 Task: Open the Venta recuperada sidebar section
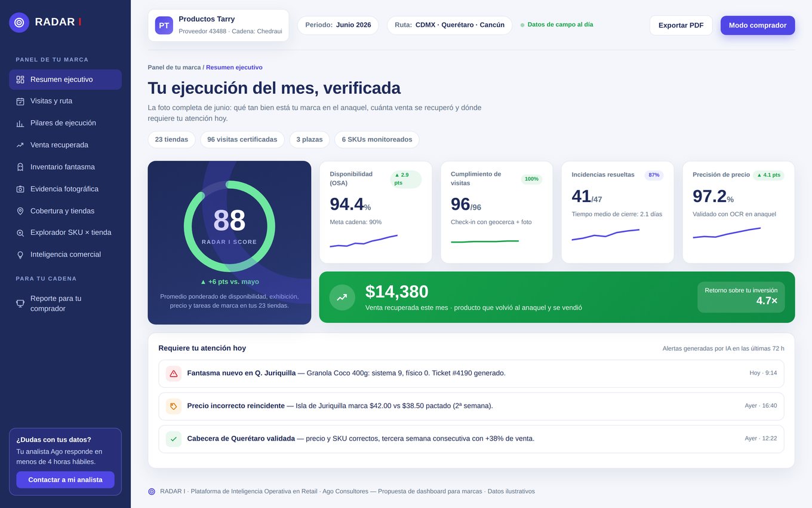[65, 145]
